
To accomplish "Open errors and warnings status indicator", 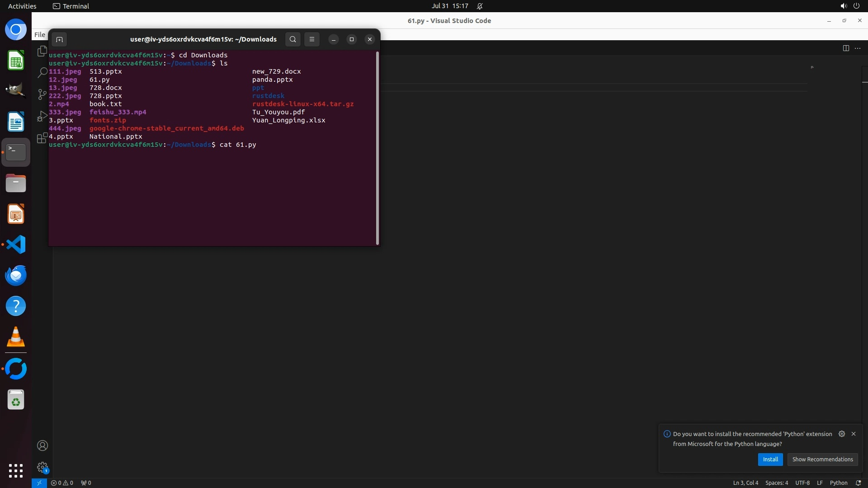I will [x=62, y=483].
